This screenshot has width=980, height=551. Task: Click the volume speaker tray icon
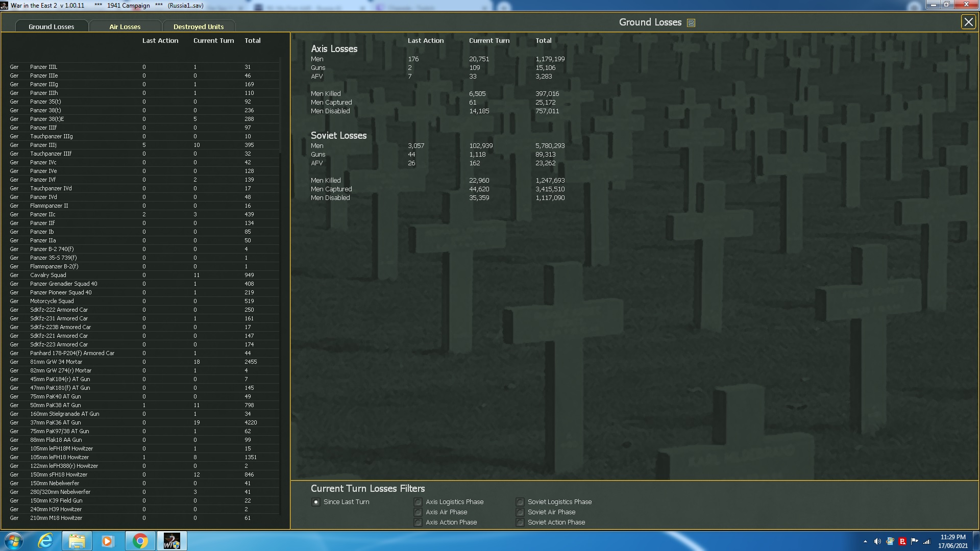point(877,541)
